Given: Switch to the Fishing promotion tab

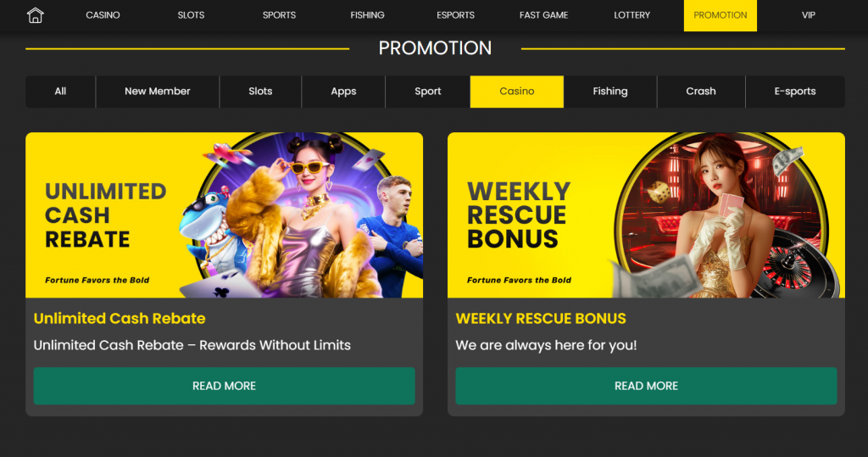Looking at the screenshot, I should pos(610,92).
